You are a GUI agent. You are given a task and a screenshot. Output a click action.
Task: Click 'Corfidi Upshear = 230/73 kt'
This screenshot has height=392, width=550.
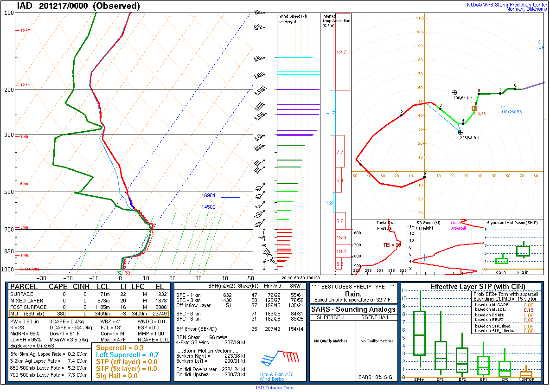click(211, 374)
